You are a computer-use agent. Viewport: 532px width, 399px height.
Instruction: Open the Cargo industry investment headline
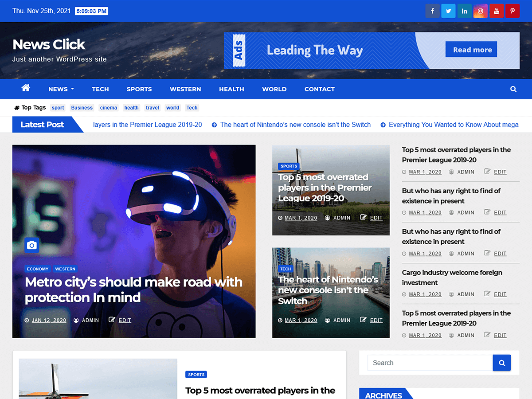point(452,277)
